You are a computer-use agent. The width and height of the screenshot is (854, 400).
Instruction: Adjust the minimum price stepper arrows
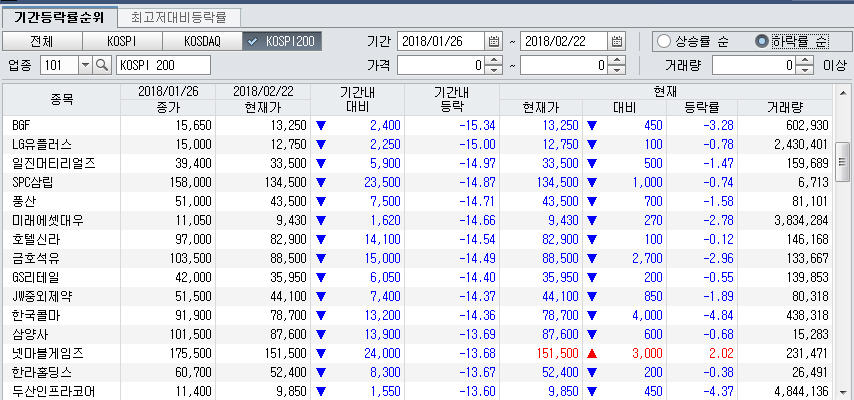pos(493,65)
